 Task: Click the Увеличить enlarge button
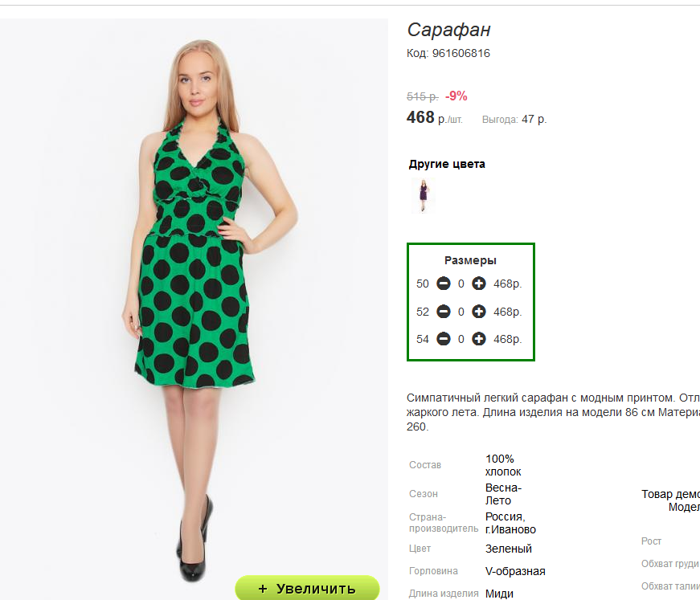[307, 588]
